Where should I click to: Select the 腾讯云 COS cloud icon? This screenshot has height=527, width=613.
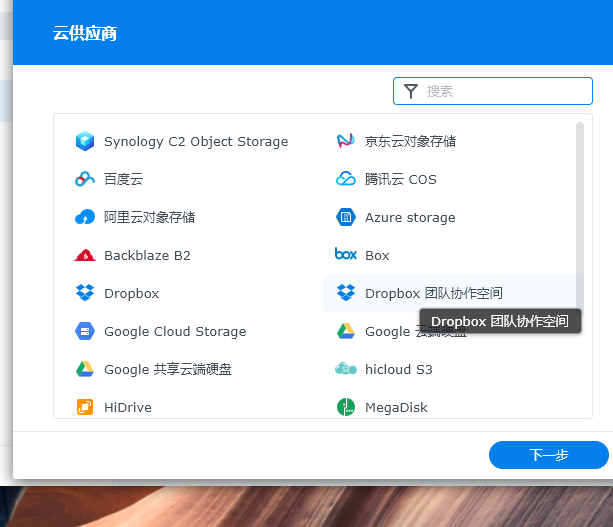click(345, 179)
